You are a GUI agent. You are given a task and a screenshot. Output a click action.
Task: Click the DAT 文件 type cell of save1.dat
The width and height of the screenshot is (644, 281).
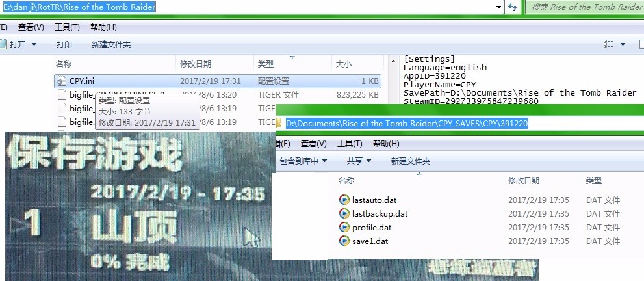point(603,241)
